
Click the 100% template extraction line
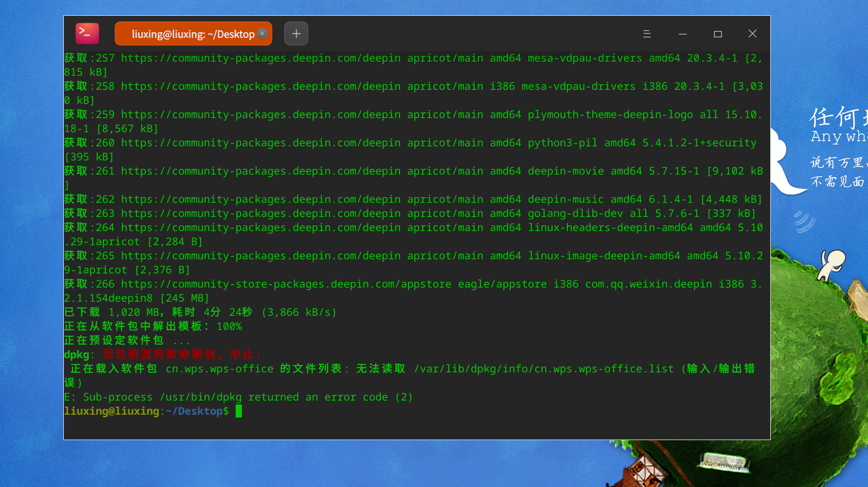pos(153,327)
